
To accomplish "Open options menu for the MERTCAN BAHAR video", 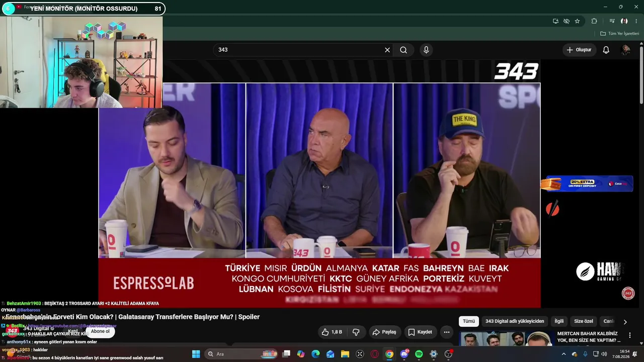I will [x=629, y=335].
